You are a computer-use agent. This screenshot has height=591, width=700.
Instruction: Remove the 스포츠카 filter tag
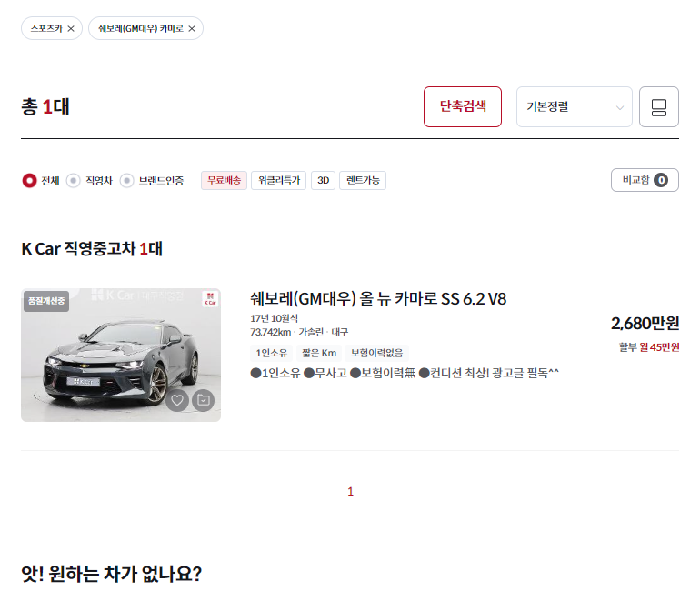coord(71,28)
